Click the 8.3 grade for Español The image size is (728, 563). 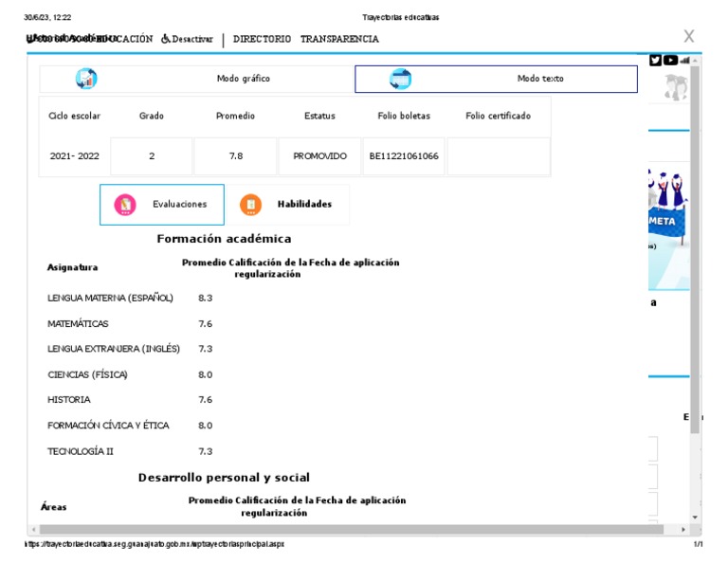coord(205,298)
